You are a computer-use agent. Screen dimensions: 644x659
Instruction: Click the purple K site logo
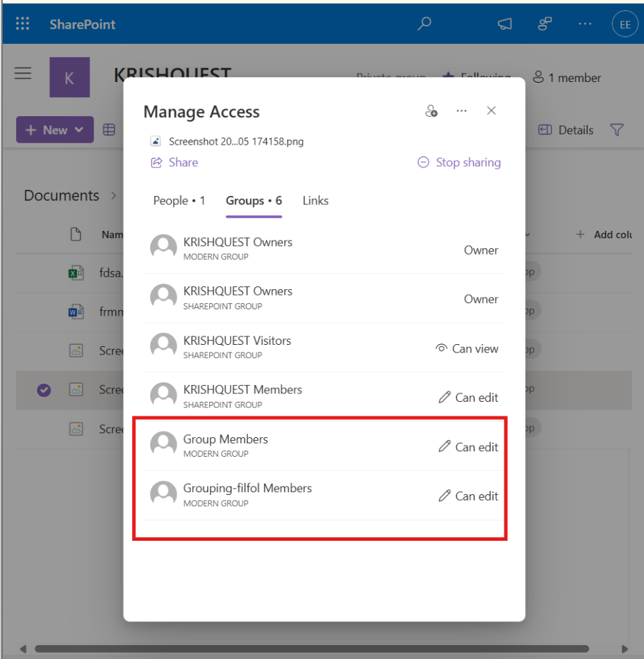69,77
